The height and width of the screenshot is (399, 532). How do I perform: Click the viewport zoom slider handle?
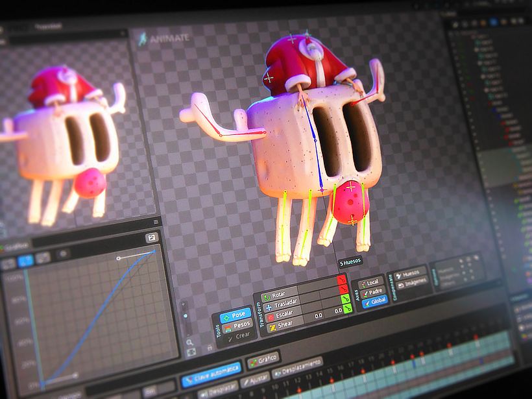tap(186, 316)
